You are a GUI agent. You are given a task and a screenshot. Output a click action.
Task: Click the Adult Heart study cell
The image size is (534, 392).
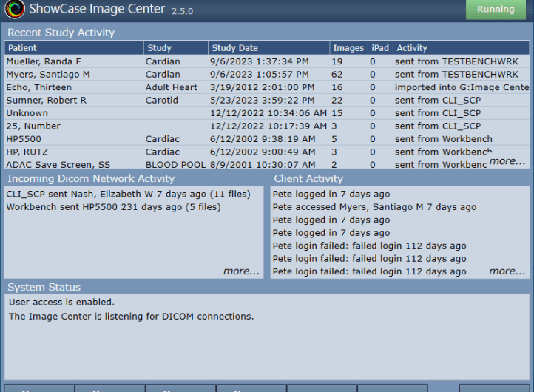172,87
